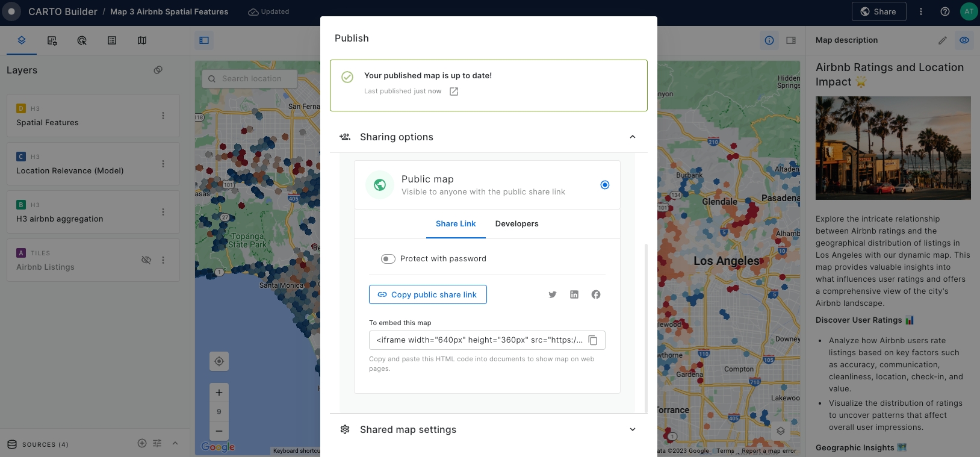Add a new source with plus icon
The image size is (980, 457).
click(142, 443)
